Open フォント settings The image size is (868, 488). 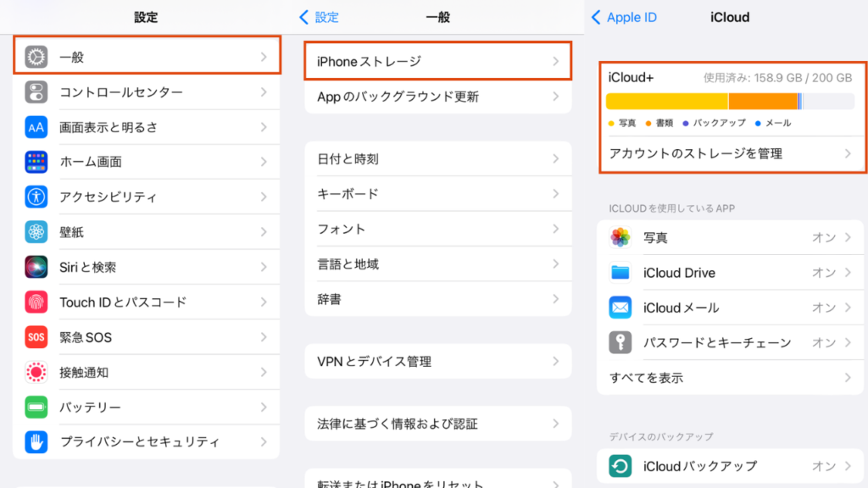(x=438, y=229)
